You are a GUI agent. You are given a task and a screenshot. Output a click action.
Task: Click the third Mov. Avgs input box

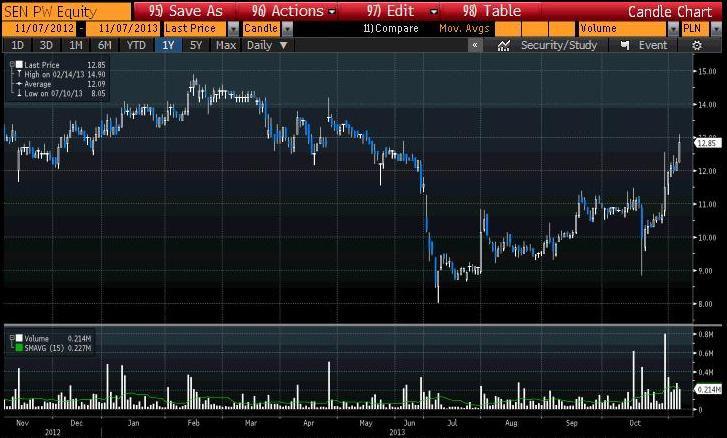pyautogui.click(x=561, y=29)
